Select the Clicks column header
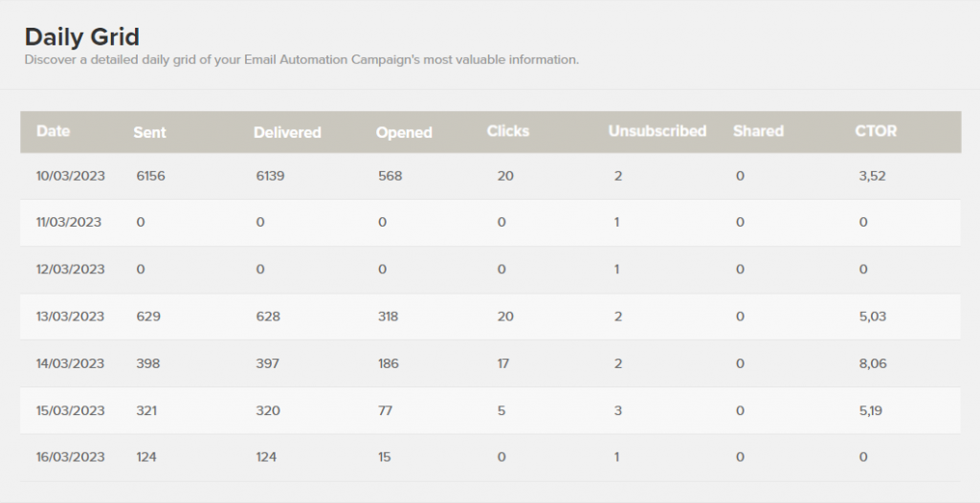Image resolution: width=980 pixels, height=503 pixels. (x=508, y=131)
